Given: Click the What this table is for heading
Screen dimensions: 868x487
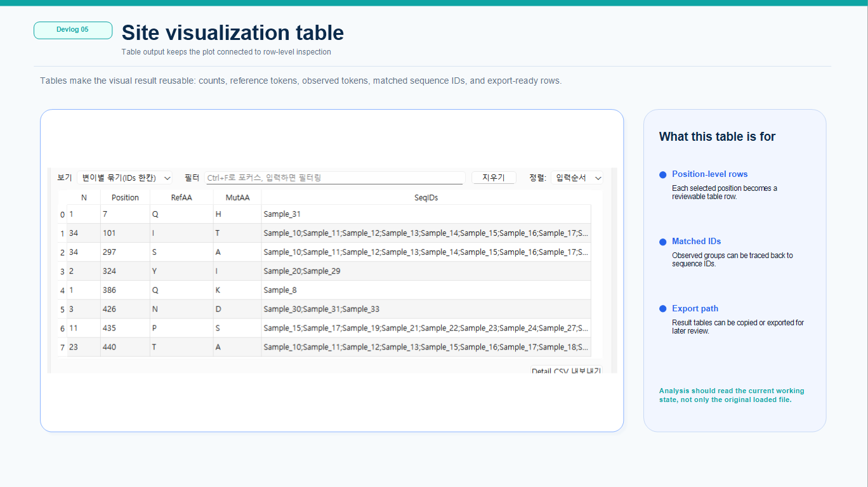Looking at the screenshot, I should click(x=717, y=136).
